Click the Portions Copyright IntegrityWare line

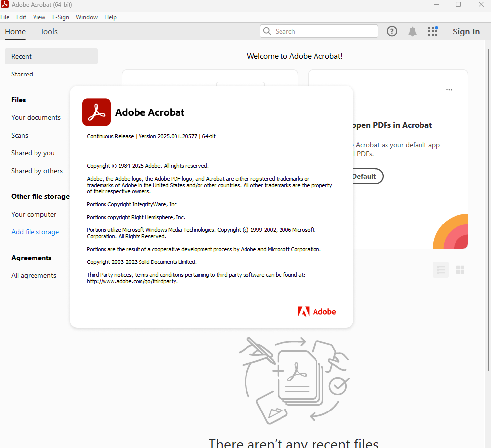click(x=132, y=204)
